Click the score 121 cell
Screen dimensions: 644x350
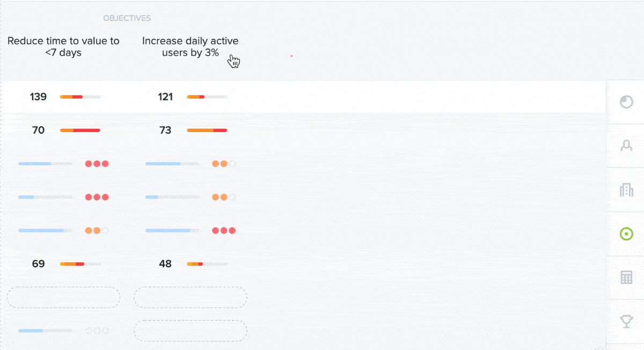coord(165,97)
